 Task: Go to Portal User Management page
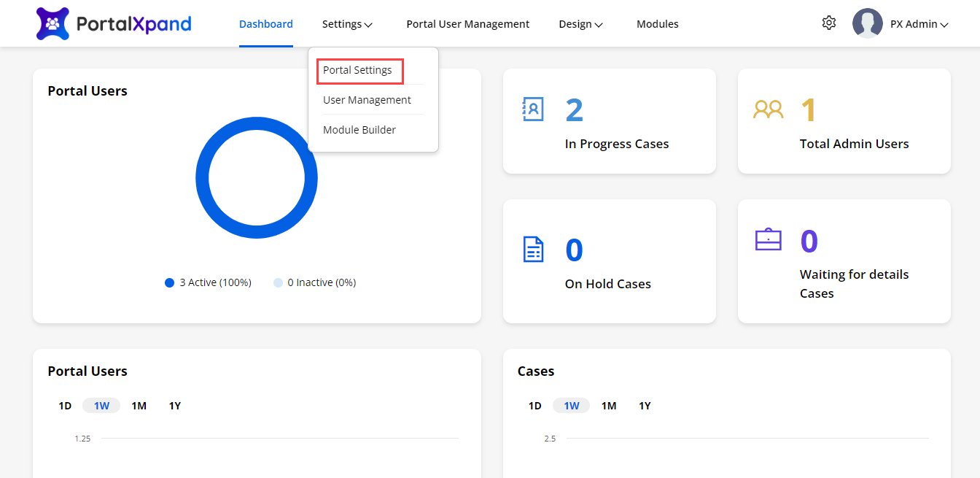467,24
